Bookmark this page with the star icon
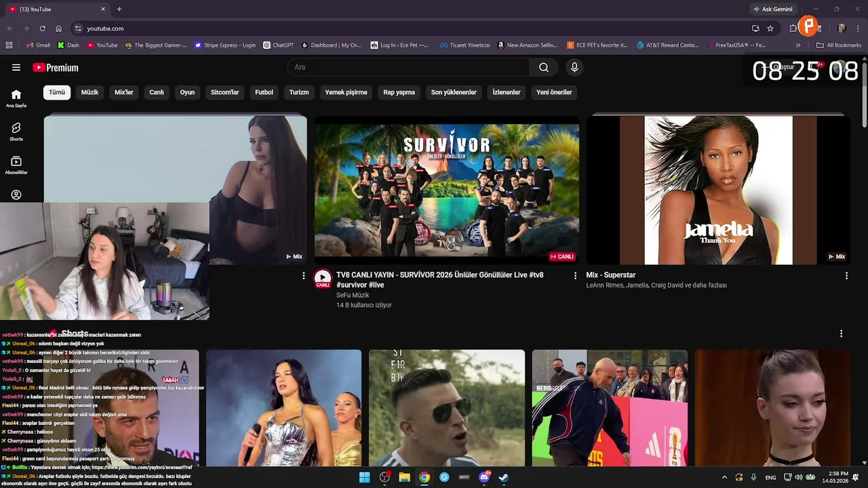Image resolution: width=868 pixels, height=488 pixels. pos(770,28)
